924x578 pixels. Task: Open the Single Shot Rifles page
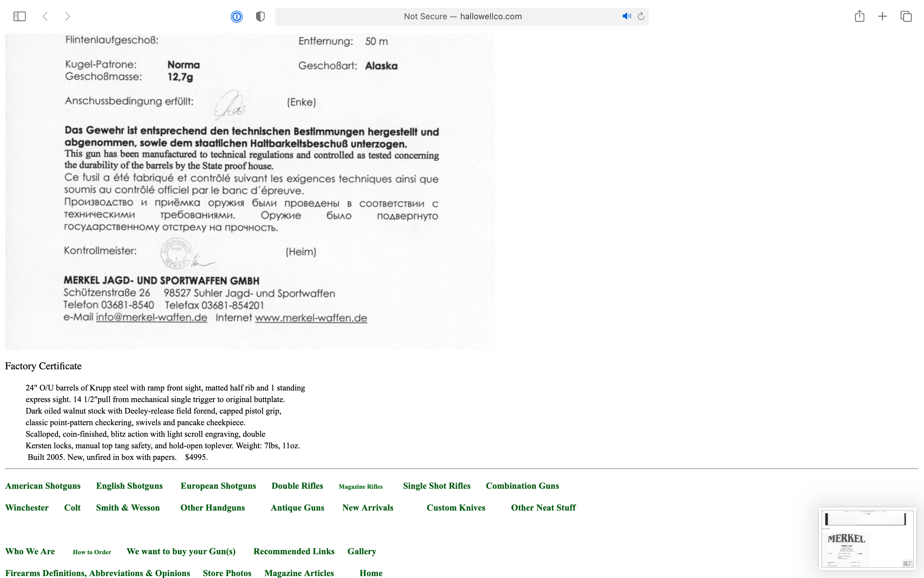(437, 486)
